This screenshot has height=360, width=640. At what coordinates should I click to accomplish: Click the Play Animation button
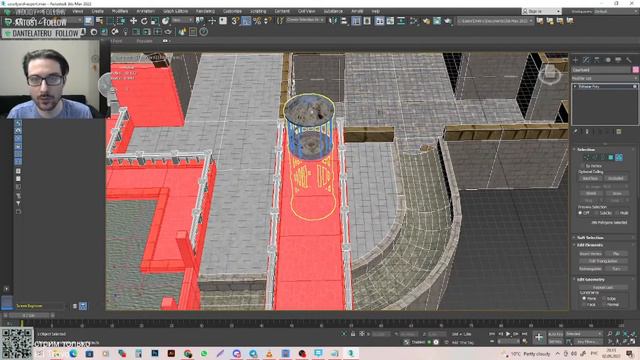click(508, 334)
